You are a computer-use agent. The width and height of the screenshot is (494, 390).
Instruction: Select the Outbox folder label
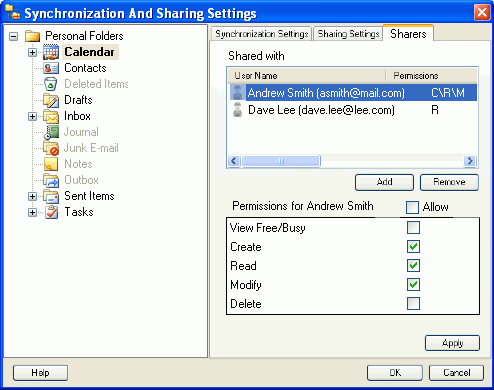click(x=81, y=180)
